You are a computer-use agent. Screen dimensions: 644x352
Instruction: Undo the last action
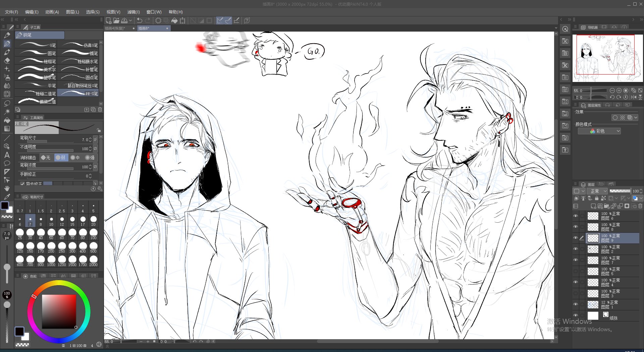(140, 20)
